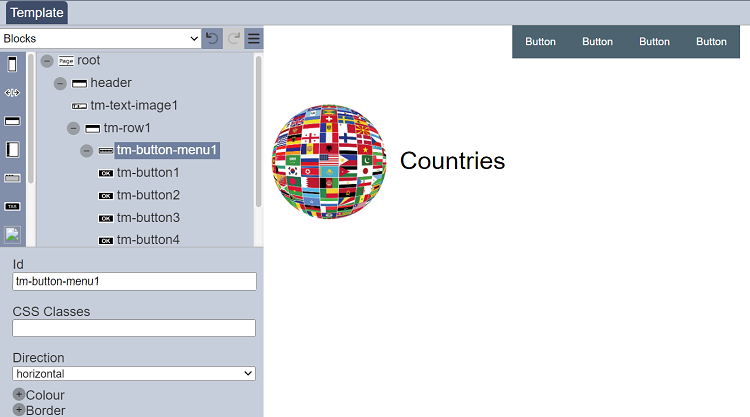This screenshot has width=750, height=417.
Task: Click the tree panel vertical scrollbar
Action: click(x=258, y=132)
